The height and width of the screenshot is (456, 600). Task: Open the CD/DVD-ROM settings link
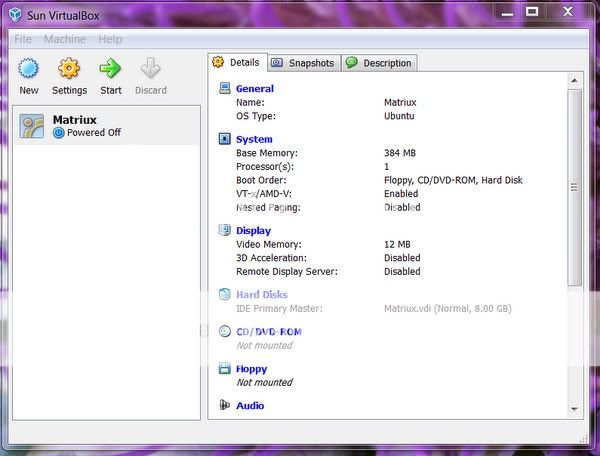pyautogui.click(x=269, y=332)
